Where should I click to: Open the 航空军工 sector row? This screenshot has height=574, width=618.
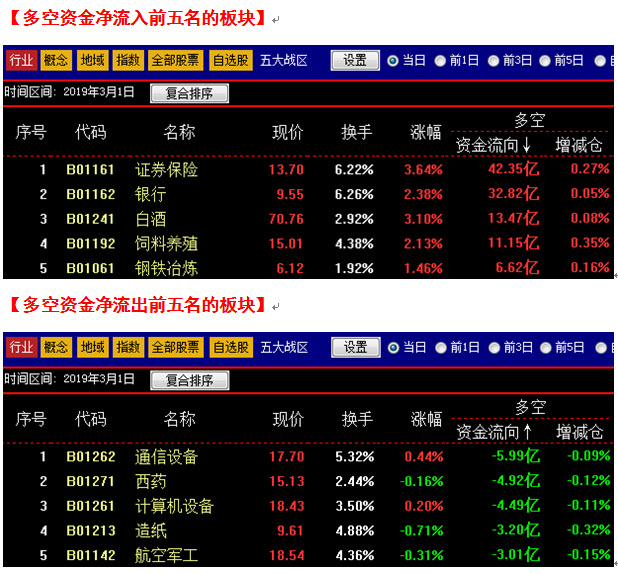click(166, 555)
